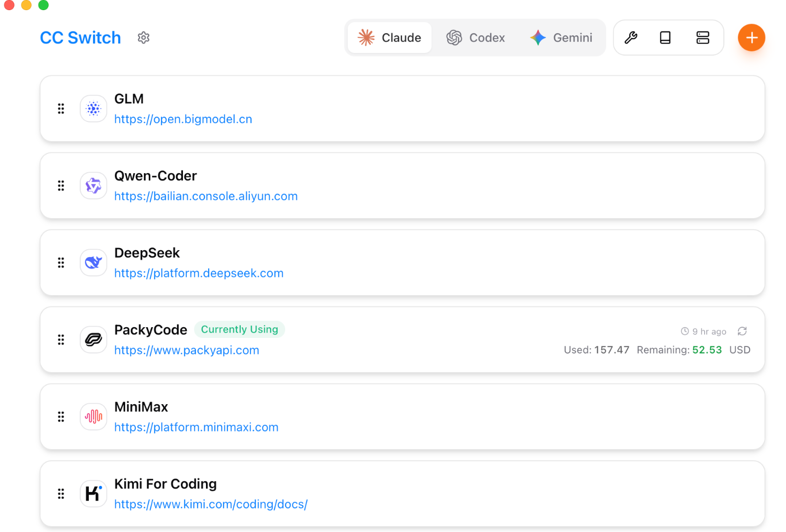
Task: Click the CC Switch app title
Action: tap(80, 38)
